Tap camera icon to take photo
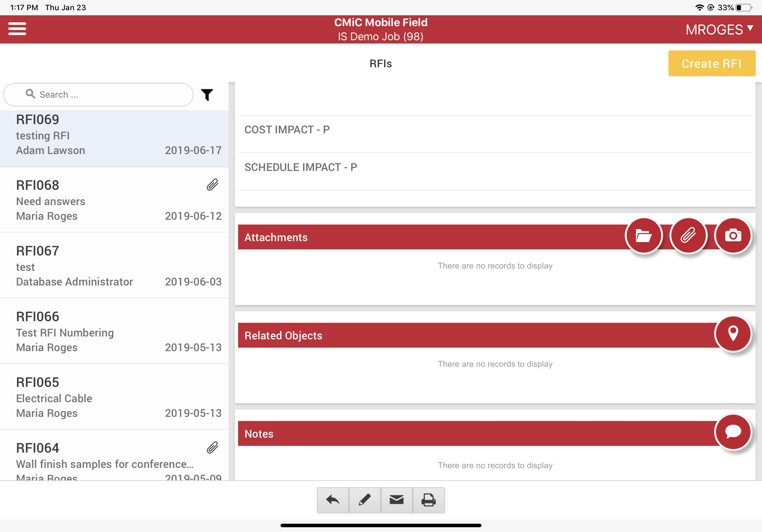This screenshot has height=532, width=762. pos(733,236)
